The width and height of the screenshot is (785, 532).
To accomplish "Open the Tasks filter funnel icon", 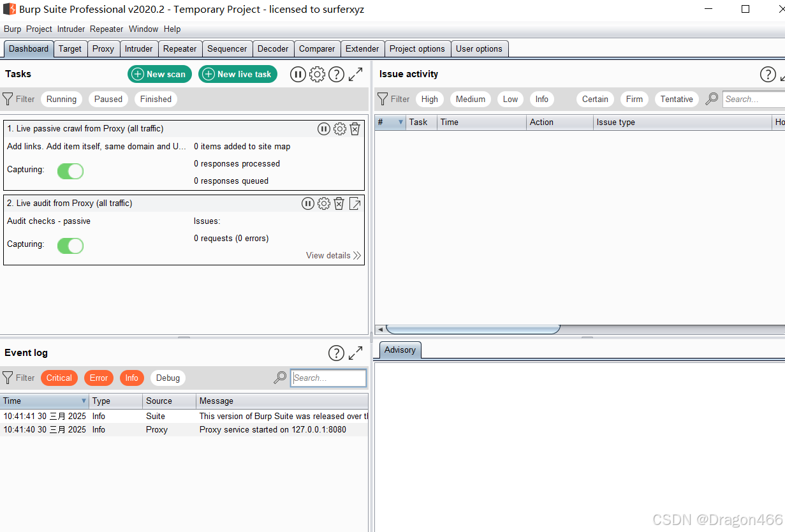I will click(8, 99).
